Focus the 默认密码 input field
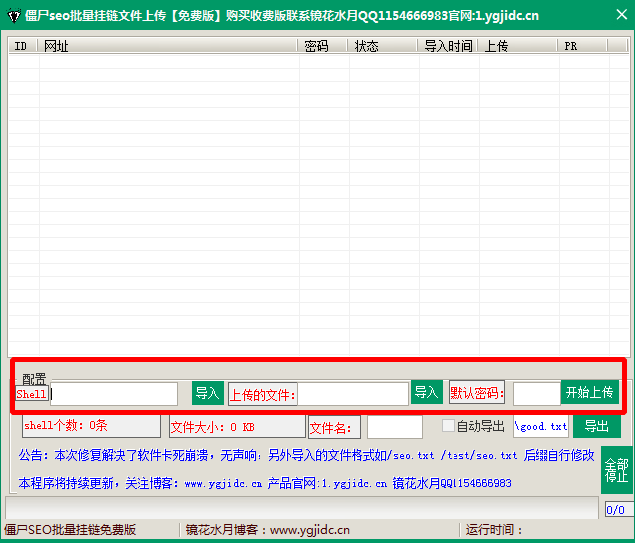The height and width of the screenshot is (543, 635). point(537,394)
